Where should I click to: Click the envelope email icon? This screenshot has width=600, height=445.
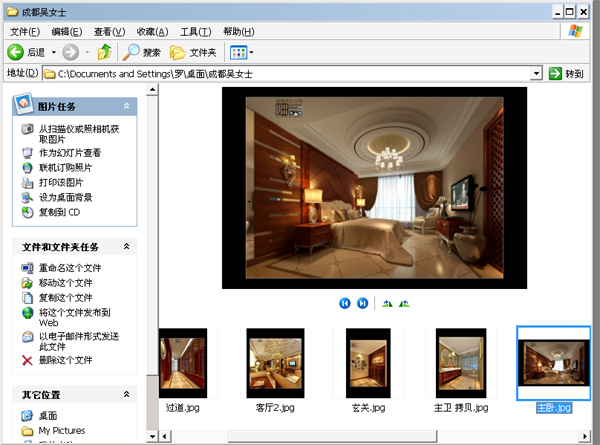27,337
